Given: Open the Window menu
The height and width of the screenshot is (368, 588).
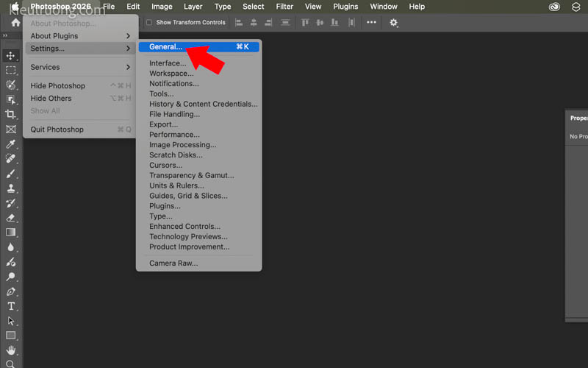Looking at the screenshot, I should [x=383, y=7].
